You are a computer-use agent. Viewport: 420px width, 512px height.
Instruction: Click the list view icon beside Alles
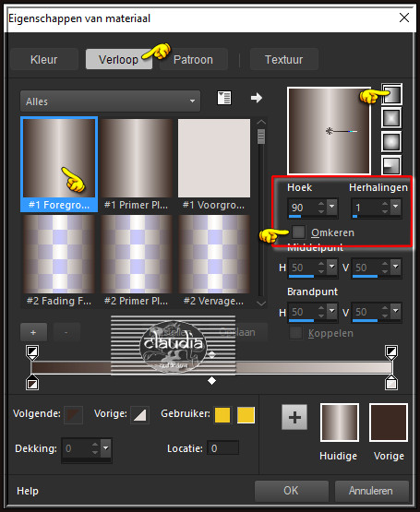pyautogui.click(x=224, y=98)
